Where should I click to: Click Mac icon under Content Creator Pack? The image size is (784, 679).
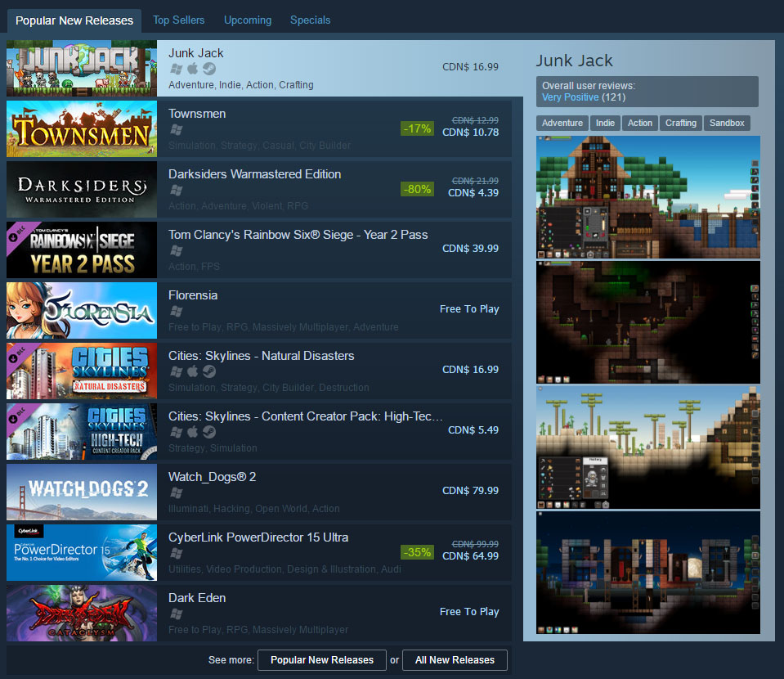click(x=192, y=432)
